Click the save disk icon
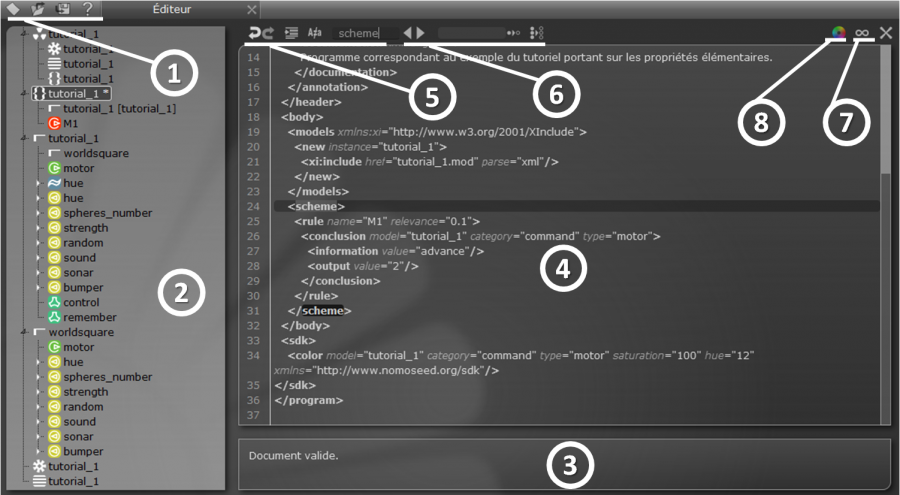 click(62, 9)
